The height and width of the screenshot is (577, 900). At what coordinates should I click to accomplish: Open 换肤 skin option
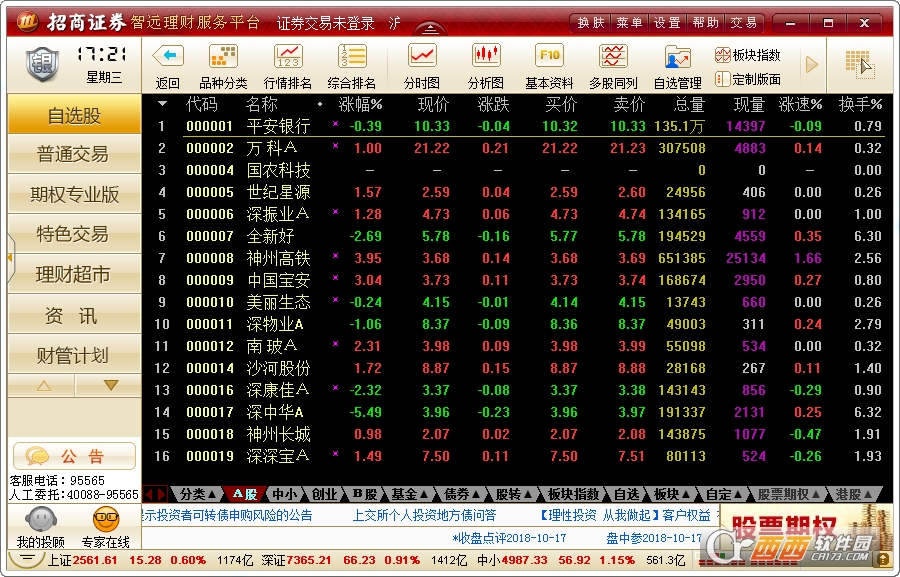[591, 22]
